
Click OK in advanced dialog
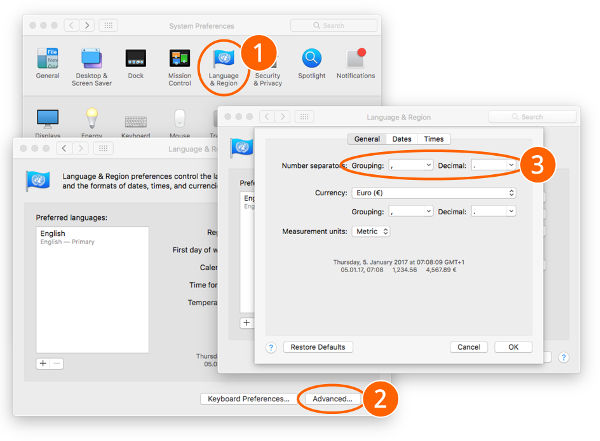click(513, 347)
